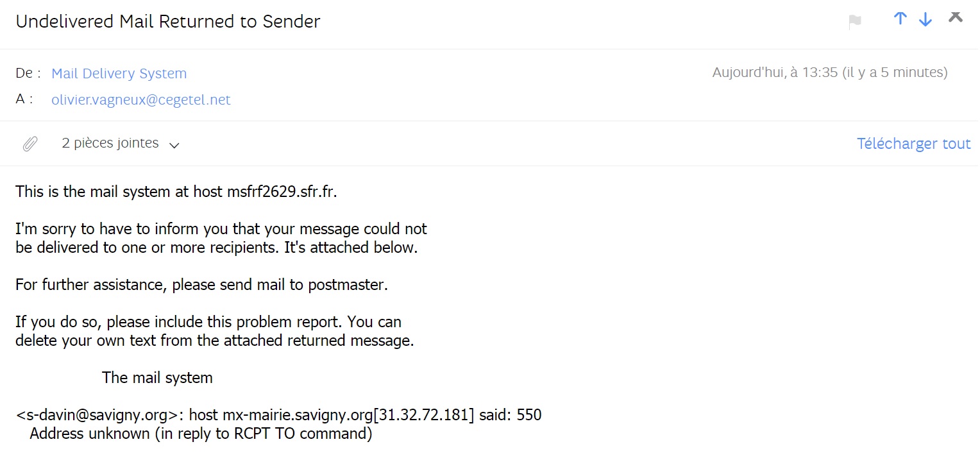Click the "De :" sender label
980x460 pixels.
tap(28, 74)
